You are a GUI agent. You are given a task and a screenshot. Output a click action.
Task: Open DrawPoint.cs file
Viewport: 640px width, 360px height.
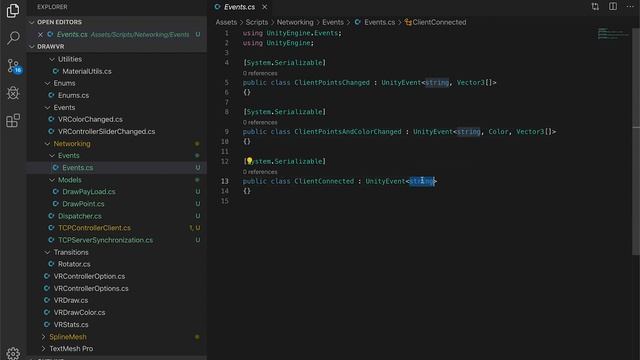pyautogui.click(x=83, y=204)
